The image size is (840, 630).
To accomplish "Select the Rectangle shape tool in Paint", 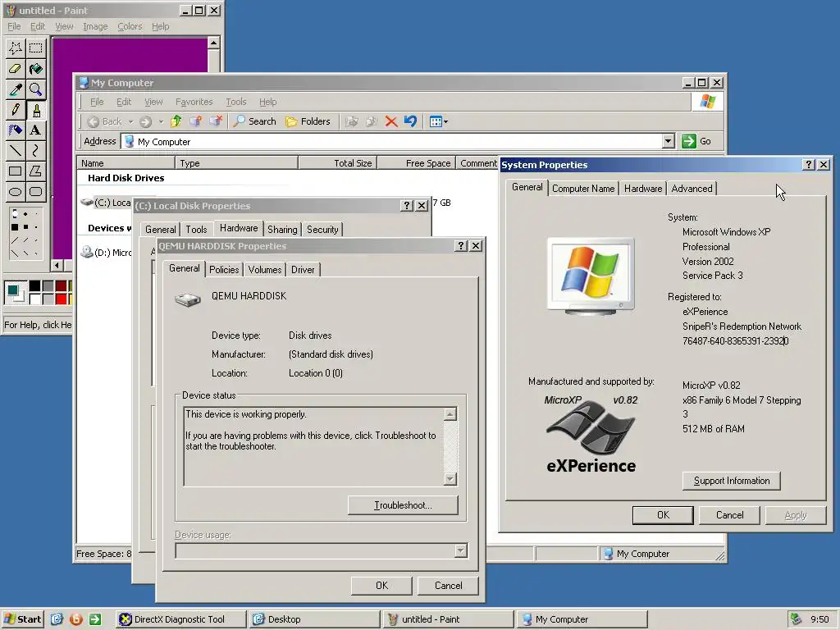I will point(15,171).
